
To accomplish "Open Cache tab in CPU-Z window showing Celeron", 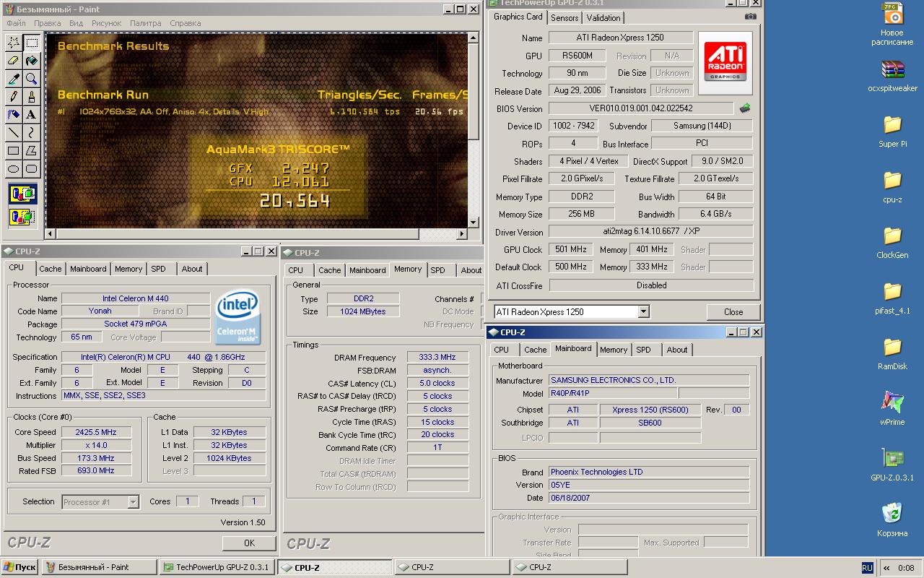I will pos(51,269).
